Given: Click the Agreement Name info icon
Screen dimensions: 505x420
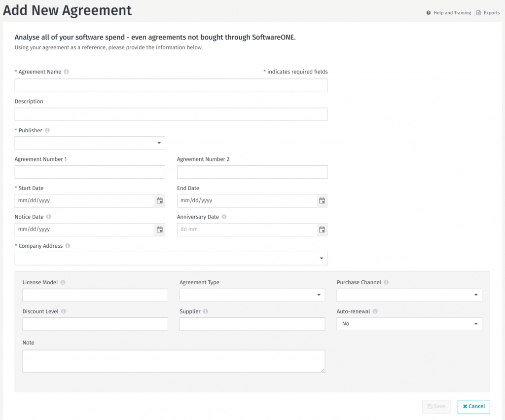Looking at the screenshot, I should coord(67,72).
